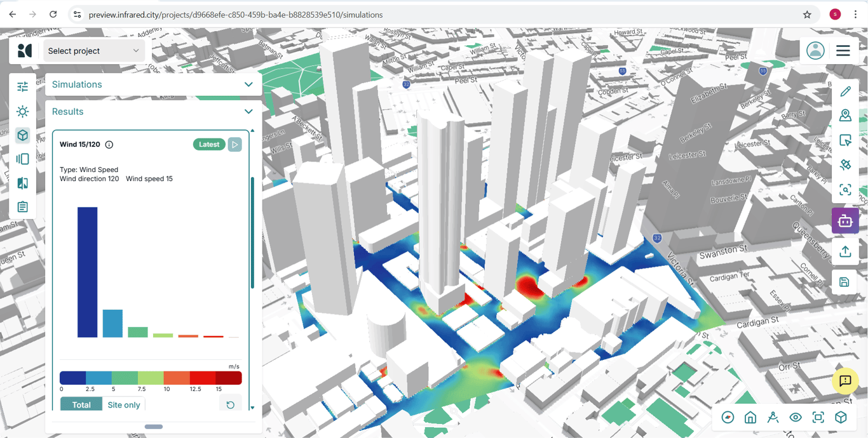
Task: Open the sun analysis sidebar icon
Action: (x=23, y=112)
